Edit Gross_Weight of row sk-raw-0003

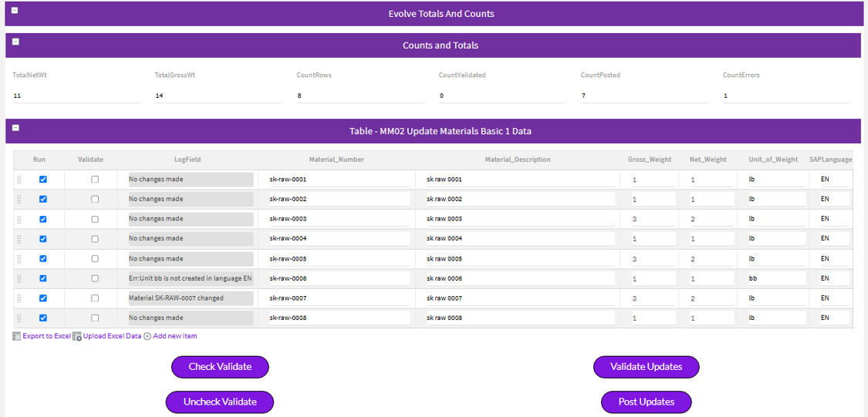(x=654, y=220)
